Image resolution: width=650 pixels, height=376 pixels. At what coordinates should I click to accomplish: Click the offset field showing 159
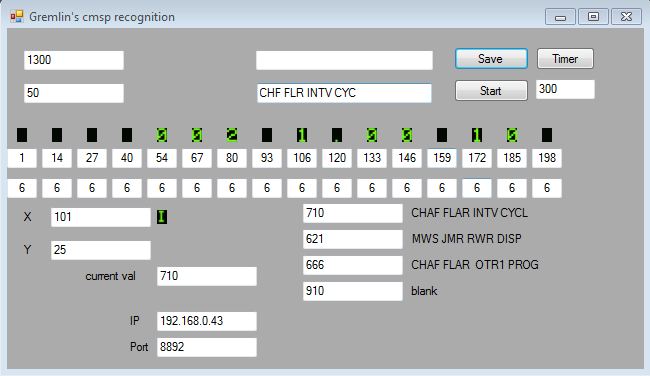(442, 158)
